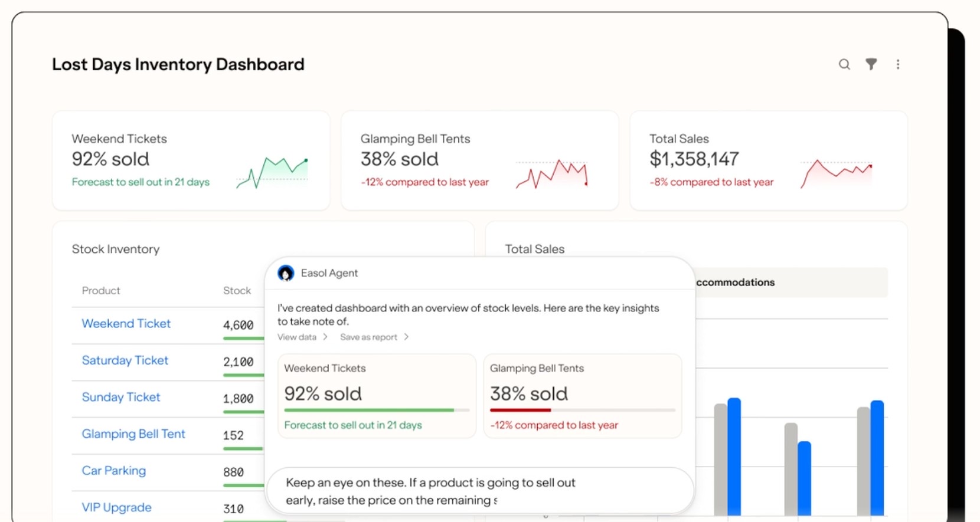Click the filter funnel icon
This screenshot has height=522, width=980.
(x=871, y=64)
